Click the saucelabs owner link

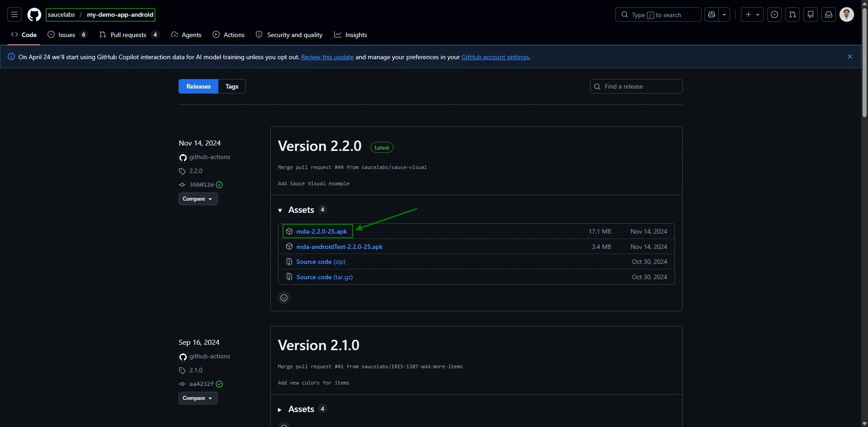(x=61, y=14)
